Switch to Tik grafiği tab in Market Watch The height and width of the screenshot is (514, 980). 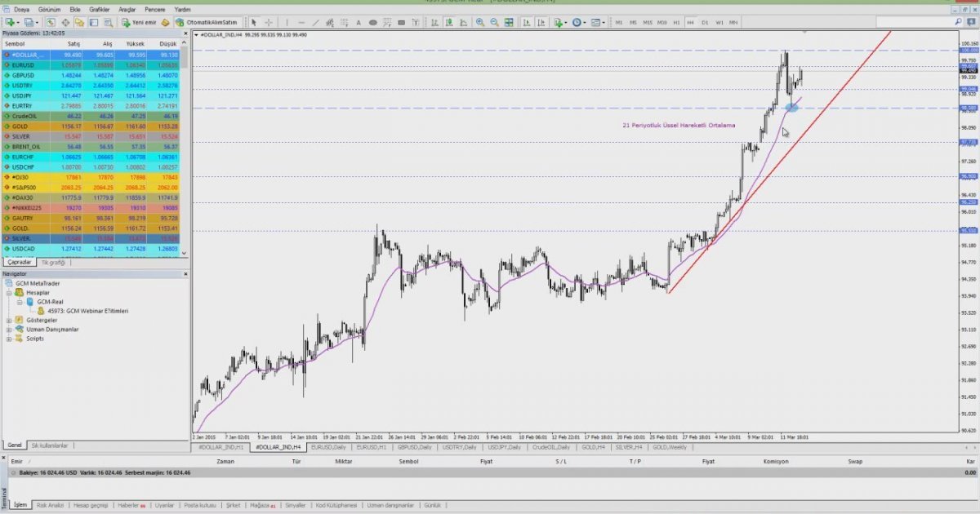(52, 263)
